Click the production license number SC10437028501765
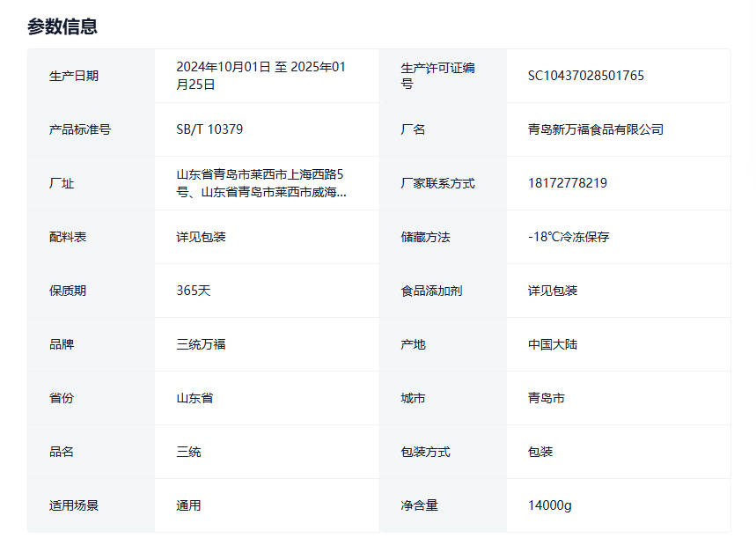Screen dimensions: 756x538 [x=585, y=76]
